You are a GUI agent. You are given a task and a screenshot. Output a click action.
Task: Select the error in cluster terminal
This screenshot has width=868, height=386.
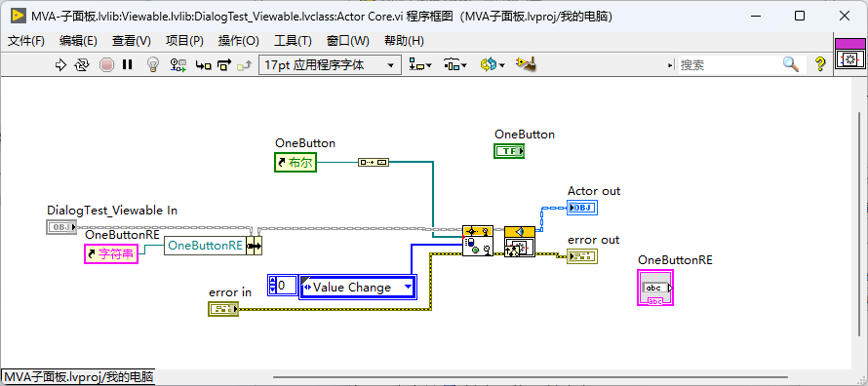(223, 309)
